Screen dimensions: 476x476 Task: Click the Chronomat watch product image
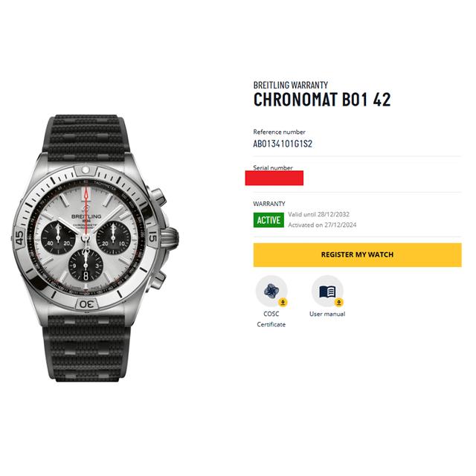(x=95, y=248)
